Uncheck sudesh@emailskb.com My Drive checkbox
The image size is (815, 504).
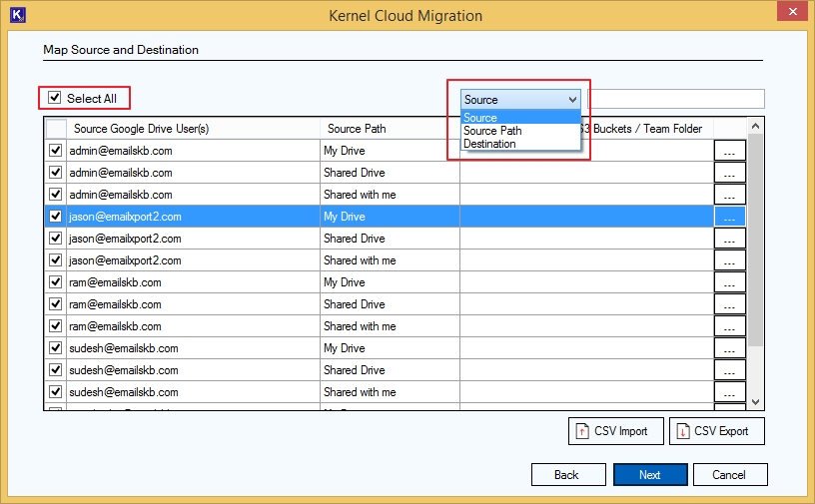click(55, 348)
